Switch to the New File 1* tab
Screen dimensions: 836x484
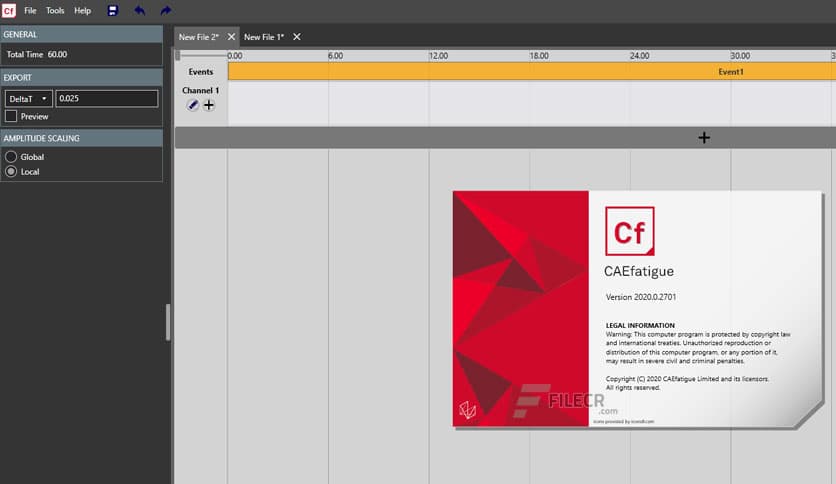pyautogui.click(x=263, y=37)
